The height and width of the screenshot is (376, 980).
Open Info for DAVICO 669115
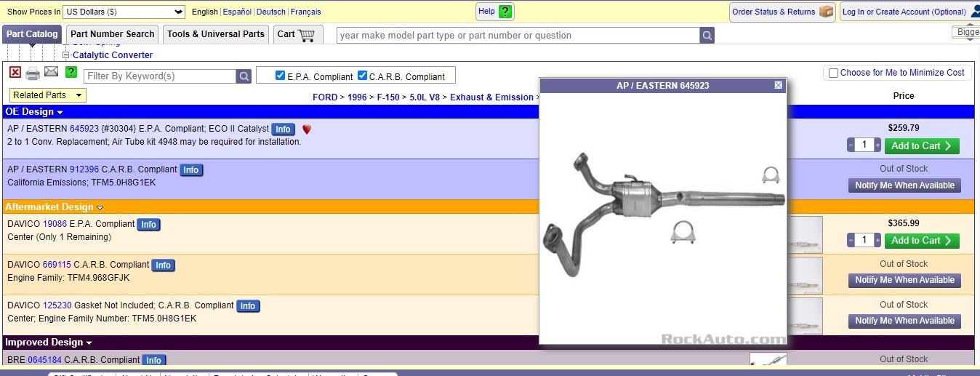point(164,265)
